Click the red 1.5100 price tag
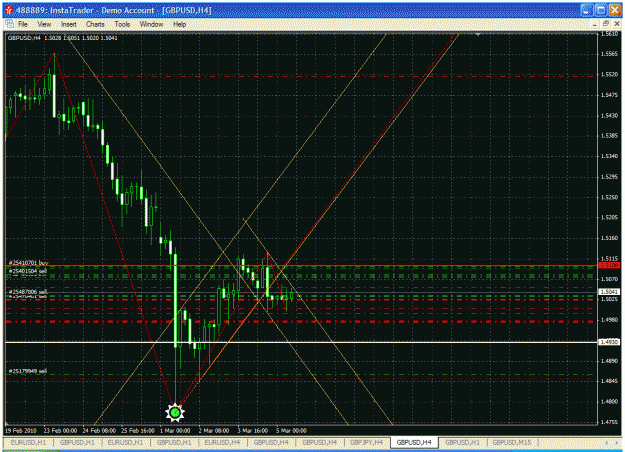The image size is (625, 452). [609, 265]
